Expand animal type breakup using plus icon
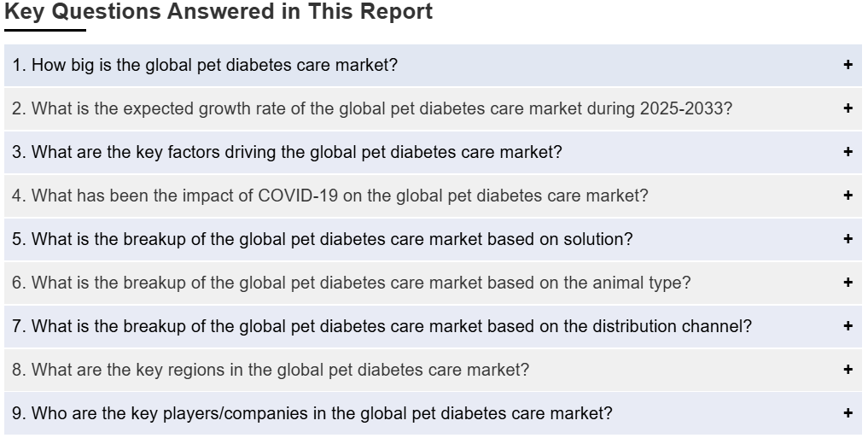This screenshot has height=438, width=868. 848,283
